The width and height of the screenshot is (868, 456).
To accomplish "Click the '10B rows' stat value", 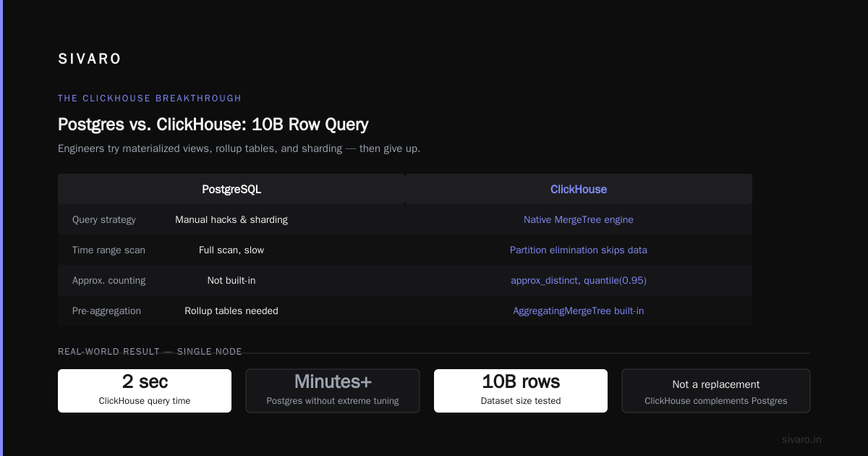I will 521,381.
